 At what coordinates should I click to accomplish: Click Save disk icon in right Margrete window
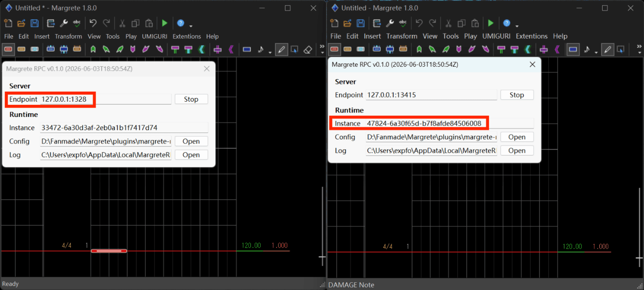pos(361,23)
